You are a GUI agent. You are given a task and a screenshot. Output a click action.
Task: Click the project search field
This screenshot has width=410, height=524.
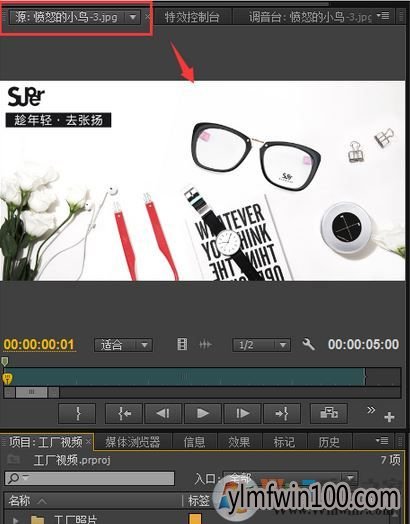[x=90, y=478]
